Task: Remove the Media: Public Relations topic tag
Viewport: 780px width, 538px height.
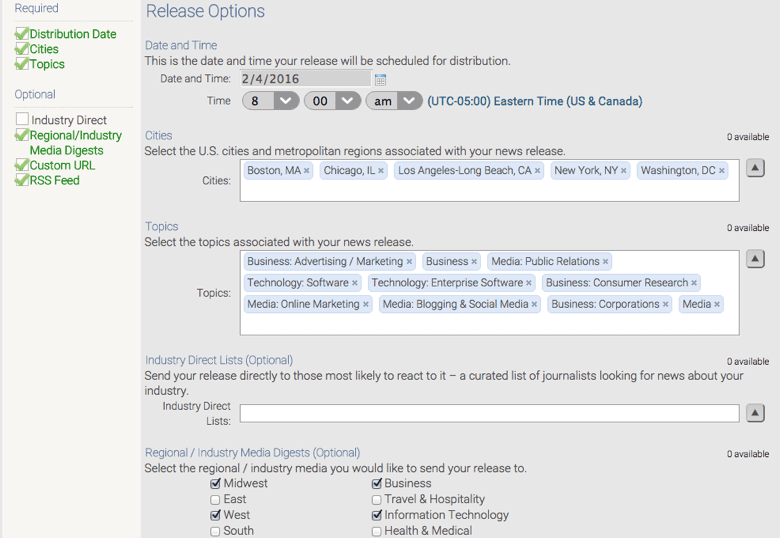Action: [x=606, y=262]
